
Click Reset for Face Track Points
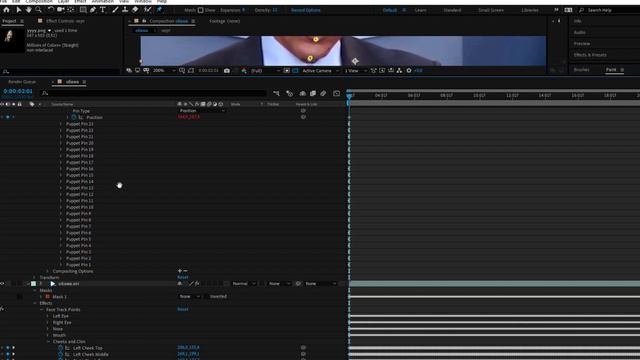click(182, 309)
